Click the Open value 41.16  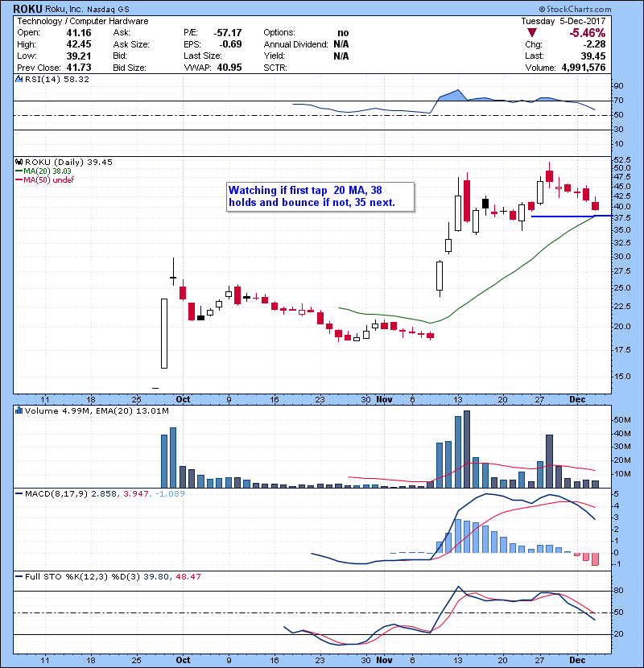tap(79, 33)
